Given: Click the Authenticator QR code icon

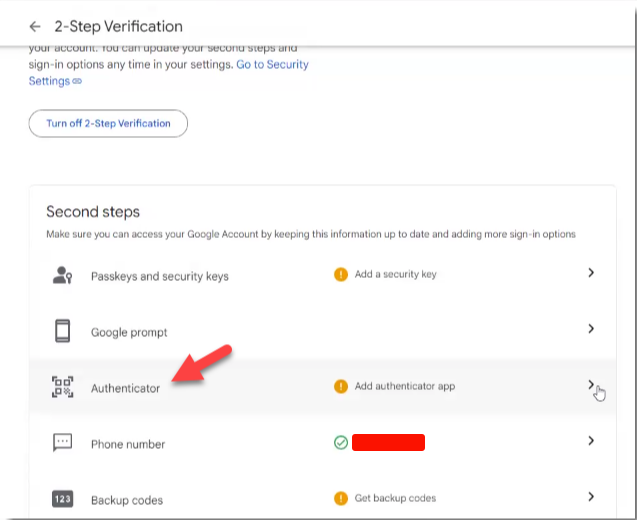Looking at the screenshot, I should pyautogui.click(x=63, y=387).
